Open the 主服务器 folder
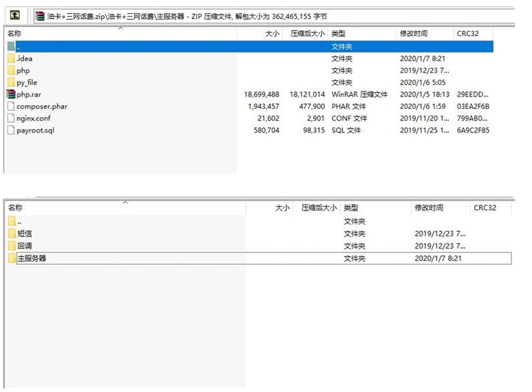The image size is (532, 392). pyautogui.click(x=31, y=258)
